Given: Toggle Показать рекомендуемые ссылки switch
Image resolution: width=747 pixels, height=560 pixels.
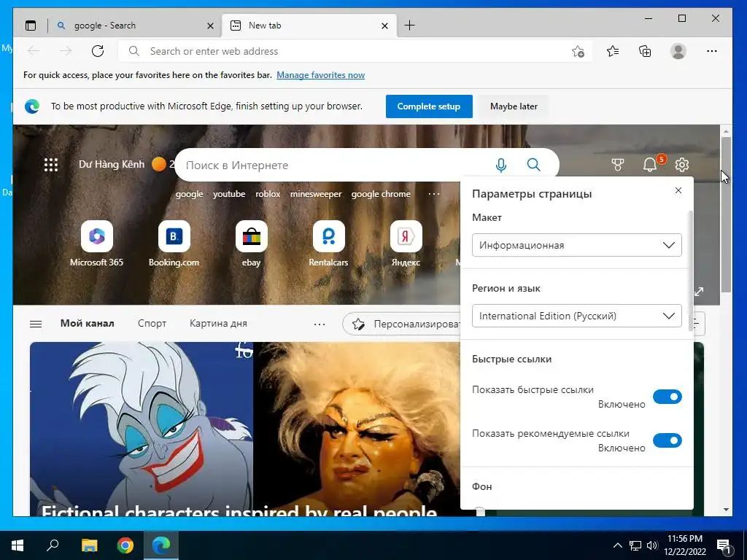Looking at the screenshot, I should click(667, 440).
